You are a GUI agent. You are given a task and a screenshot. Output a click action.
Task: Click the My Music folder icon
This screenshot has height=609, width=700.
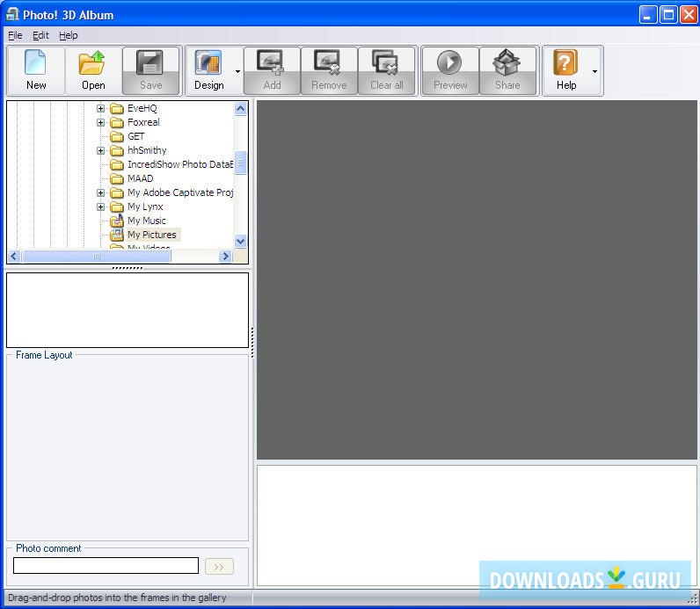tap(116, 221)
